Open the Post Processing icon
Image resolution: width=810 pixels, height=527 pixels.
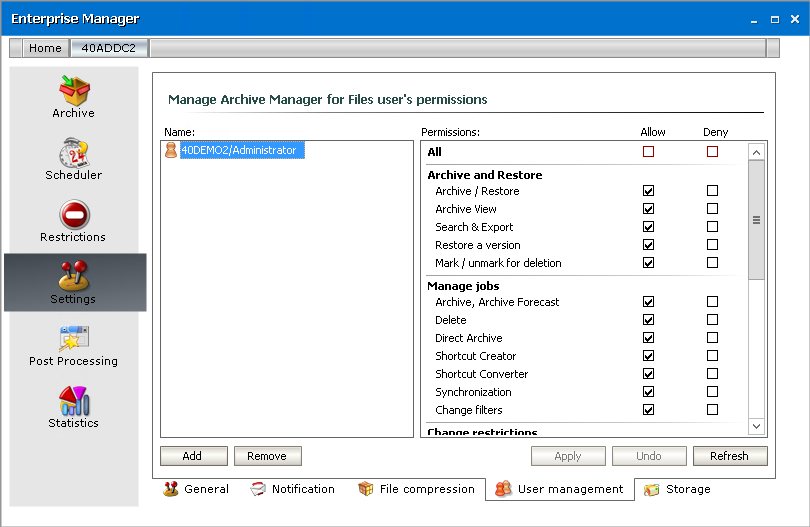pyautogui.click(x=73, y=338)
